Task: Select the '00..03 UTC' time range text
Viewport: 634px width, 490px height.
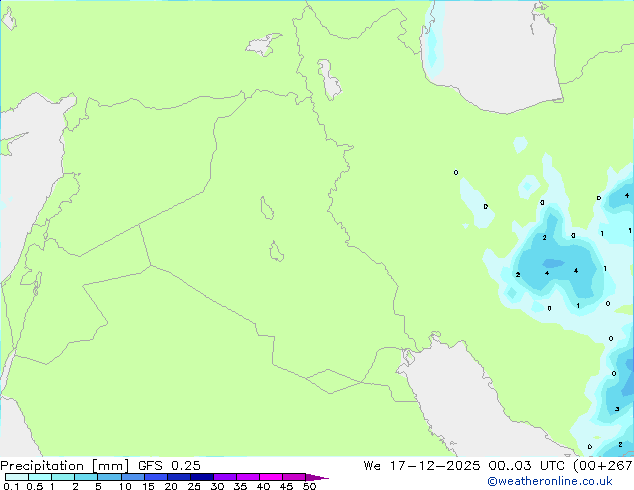Action: [527, 466]
